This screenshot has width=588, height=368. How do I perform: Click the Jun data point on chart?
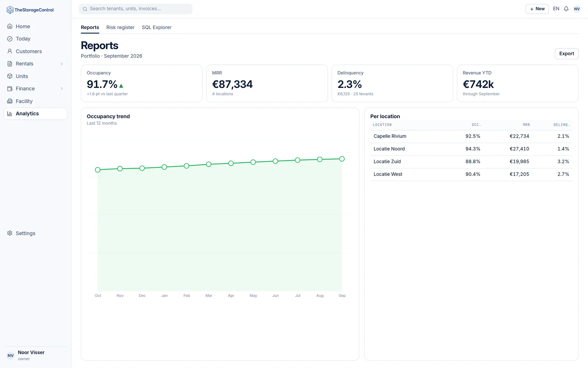coord(275,161)
